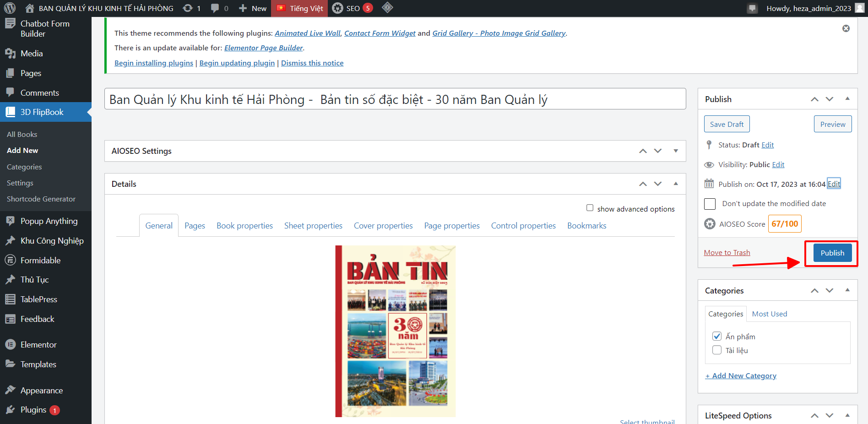Tick the Tài liệu category checkbox
Viewport: 868px width, 424px height.
point(717,350)
